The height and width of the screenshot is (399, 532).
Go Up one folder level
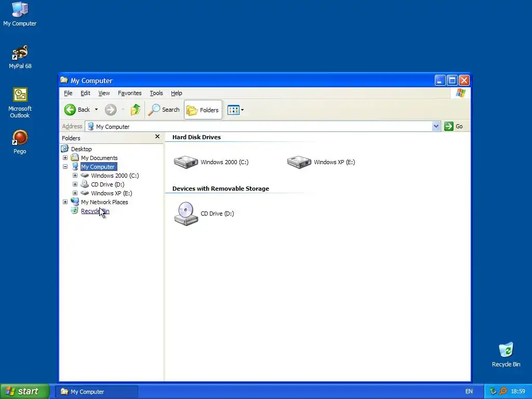136,110
